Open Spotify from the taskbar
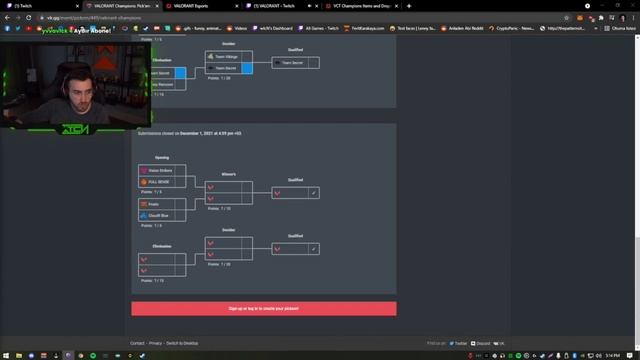 (x=93, y=356)
